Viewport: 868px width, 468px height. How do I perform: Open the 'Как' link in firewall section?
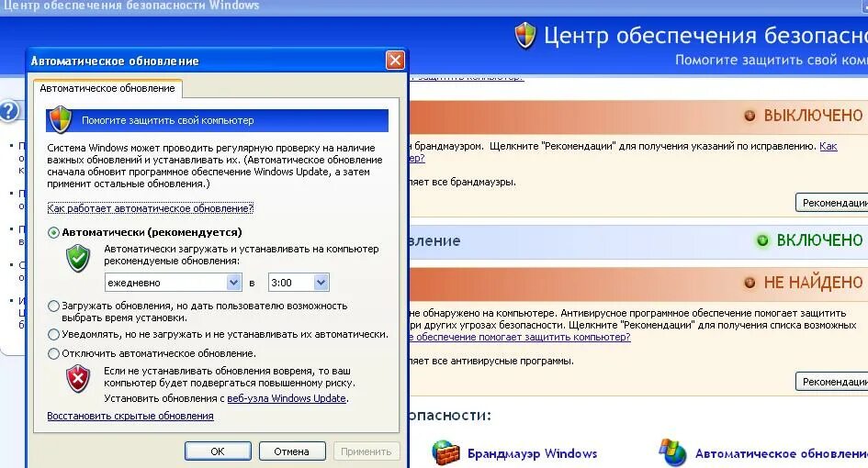(829, 146)
